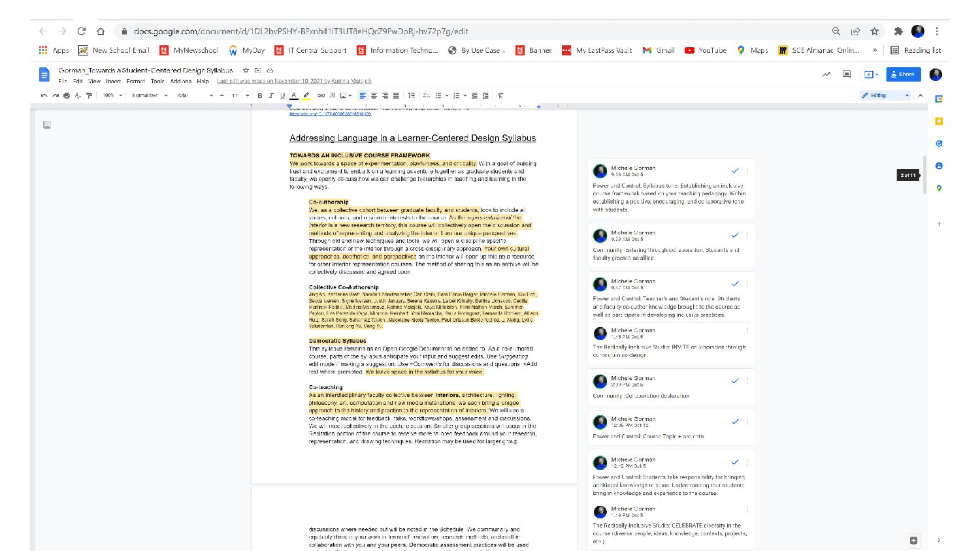This screenshot has height=551, width=980.
Task: Open the Insert menu
Action: [x=114, y=81]
